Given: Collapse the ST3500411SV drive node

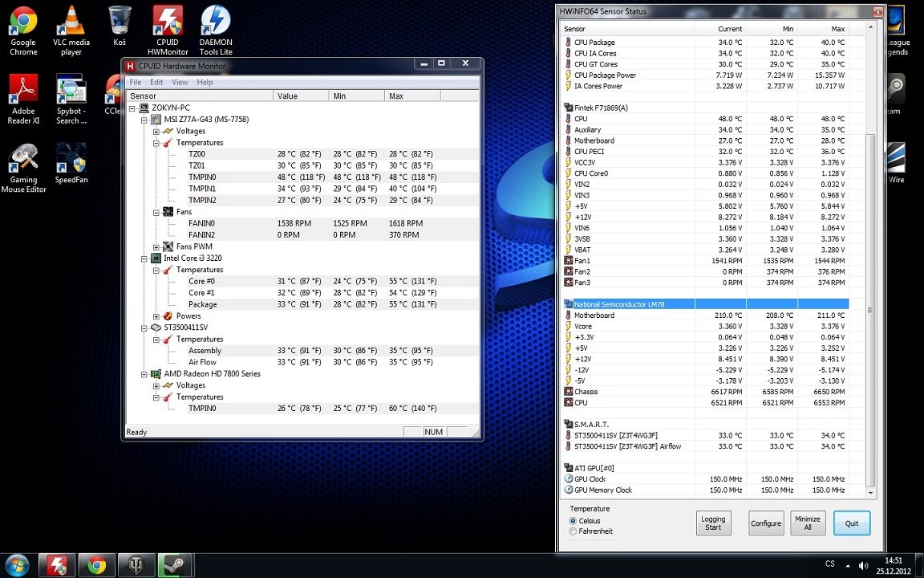Looking at the screenshot, I should 144,328.
